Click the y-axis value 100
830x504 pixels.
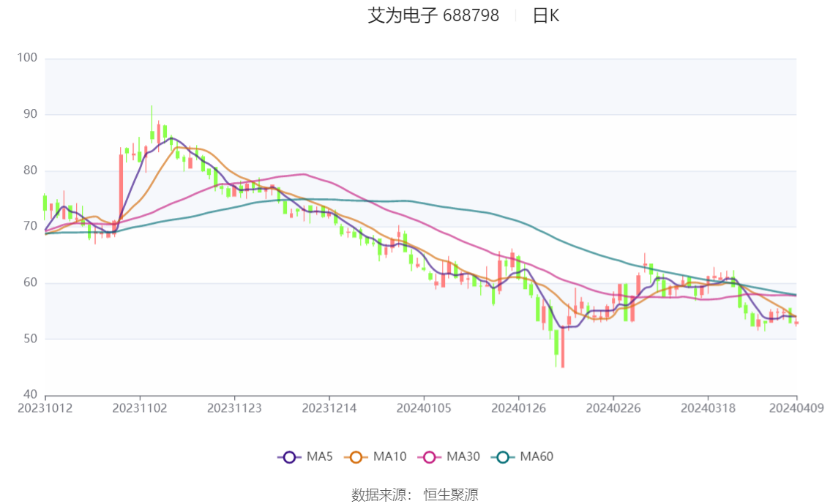click(27, 58)
